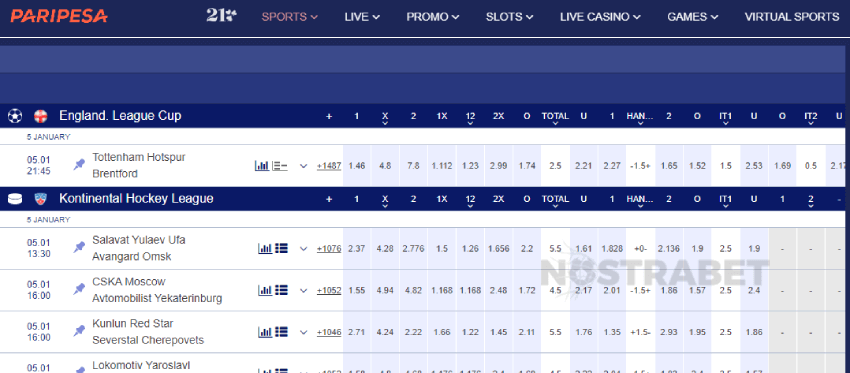Open the IT1 dropdown in Kontinental Hockey League header
The height and width of the screenshot is (373, 850).
pyautogui.click(x=725, y=201)
